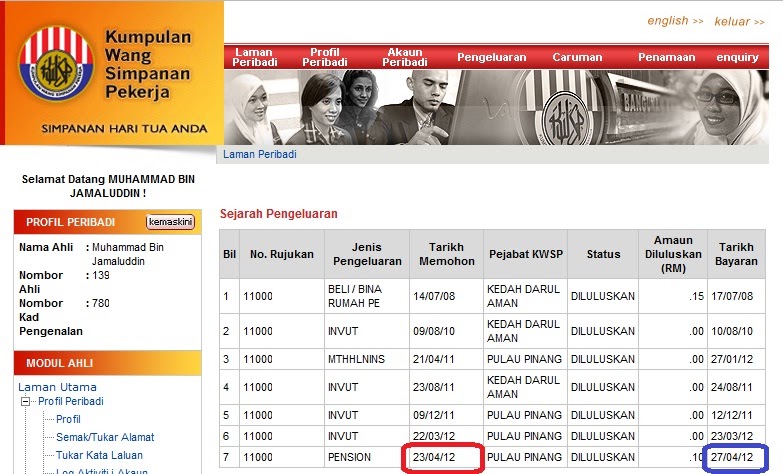Open Profil Peribadi menu in red bar
The width and height of the screenshot is (783, 474).
(x=325, y=57)
